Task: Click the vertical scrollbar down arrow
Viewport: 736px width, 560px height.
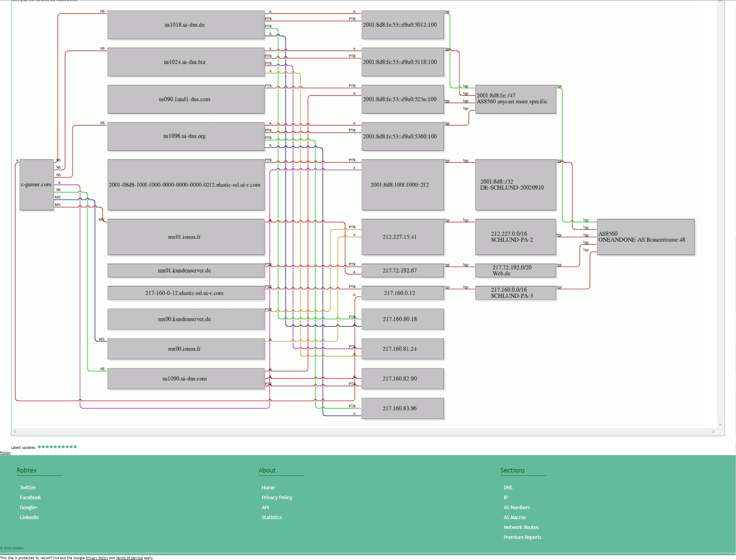Action: (x=720, y=425)
